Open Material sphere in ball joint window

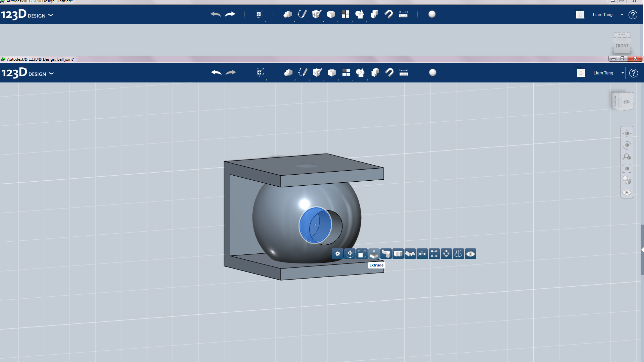click(x=433, y=72)
